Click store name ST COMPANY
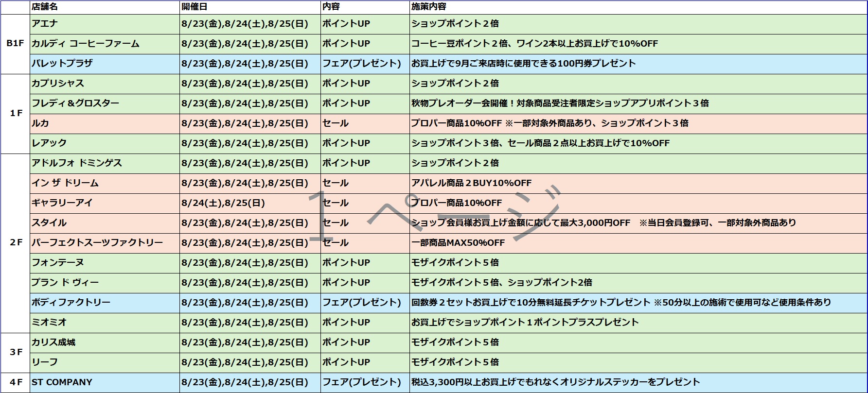This screenshot has height=393, width=868. pos(62,382)
